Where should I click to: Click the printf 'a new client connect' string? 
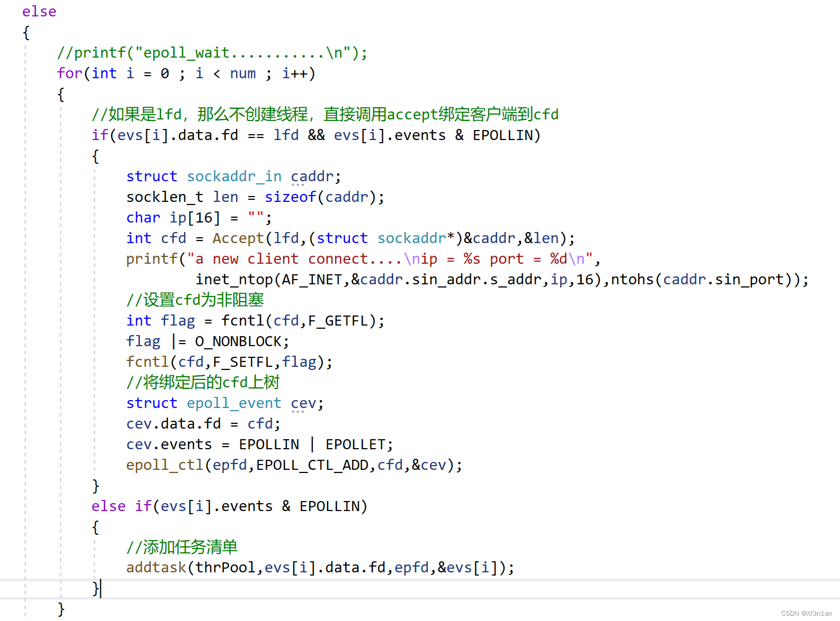point(390,259)
